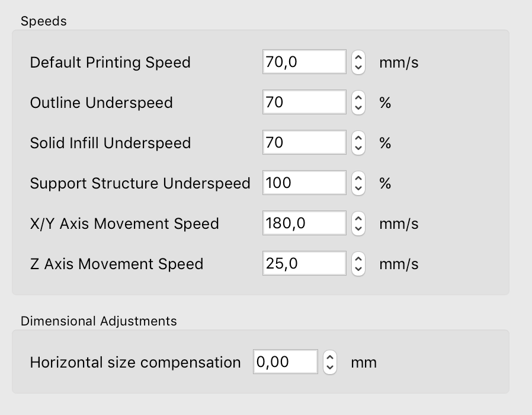Screen dimensions: 532x415
Task: Focus the Solid Infill Underspeed field
Action: 304,143
